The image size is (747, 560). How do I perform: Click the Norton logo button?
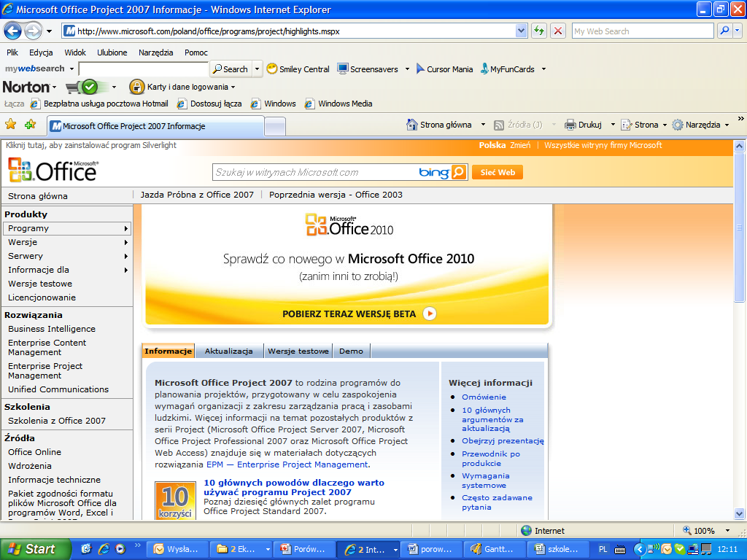point(26,87)
